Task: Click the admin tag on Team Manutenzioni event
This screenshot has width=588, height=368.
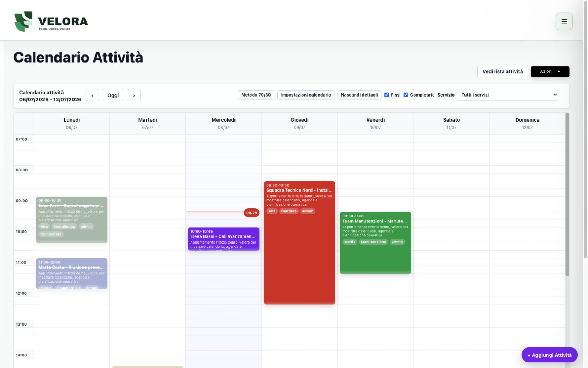Action: click(x=397, y=242)
